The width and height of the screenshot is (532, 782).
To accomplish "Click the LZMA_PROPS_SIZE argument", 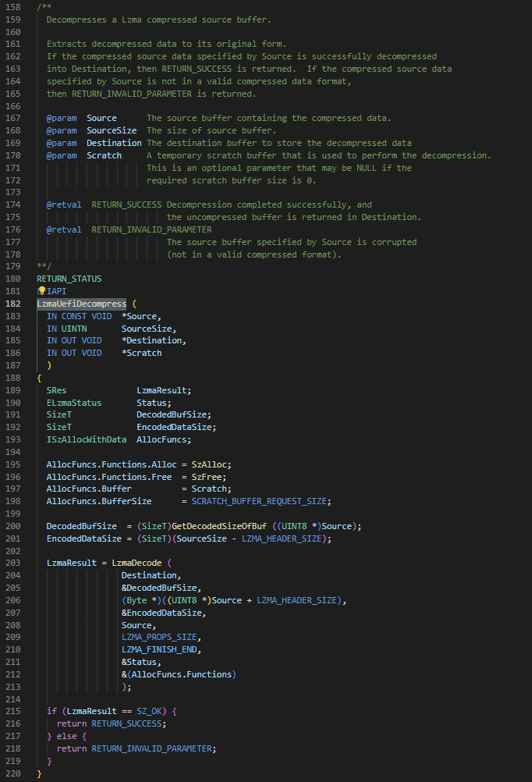I will coord(159,638).
